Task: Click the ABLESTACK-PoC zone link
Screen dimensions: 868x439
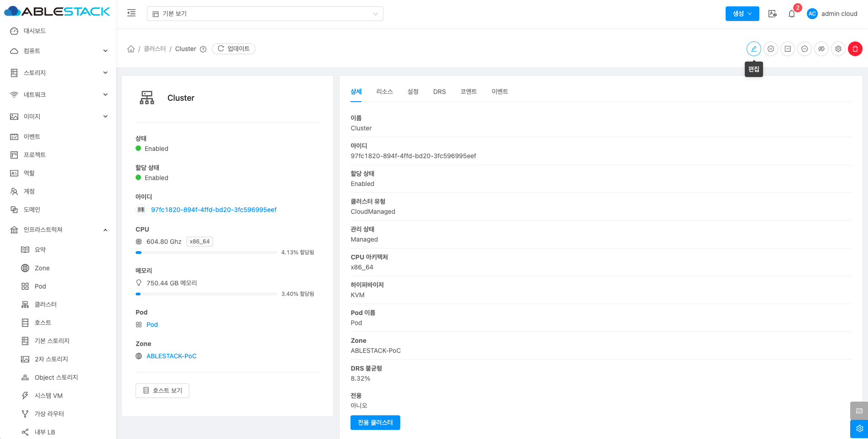Action: pyautogui.click(x=171, y=356)
